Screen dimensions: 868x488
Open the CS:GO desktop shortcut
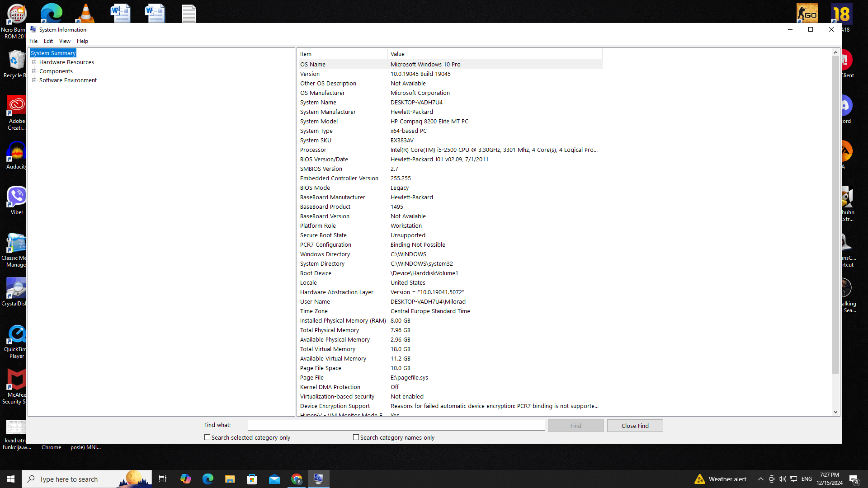pyautogui.click(x=807, y=14)
